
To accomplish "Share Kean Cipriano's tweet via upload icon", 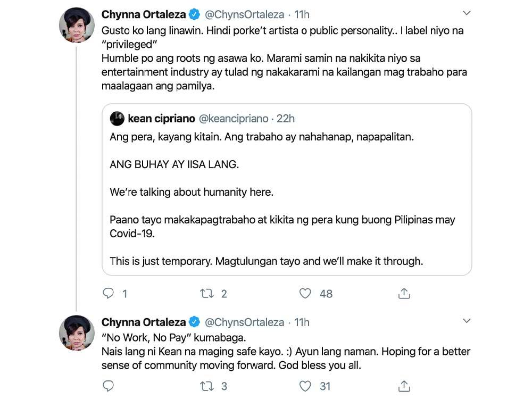I will 404,293.
